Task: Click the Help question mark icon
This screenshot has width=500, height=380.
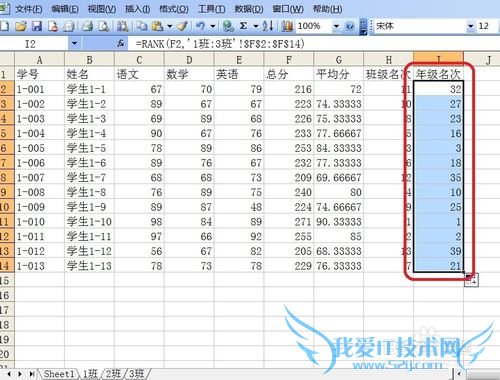Action: (x=349, y=26)
